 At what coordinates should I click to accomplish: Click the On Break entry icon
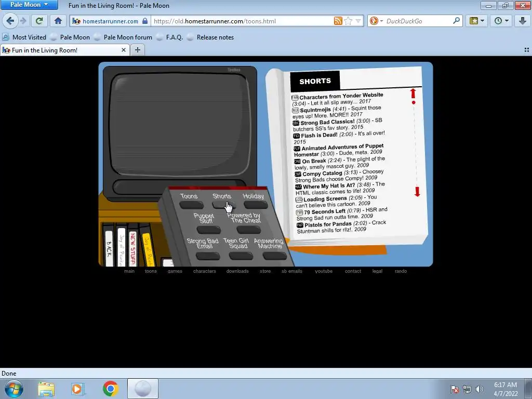(298, 161)
